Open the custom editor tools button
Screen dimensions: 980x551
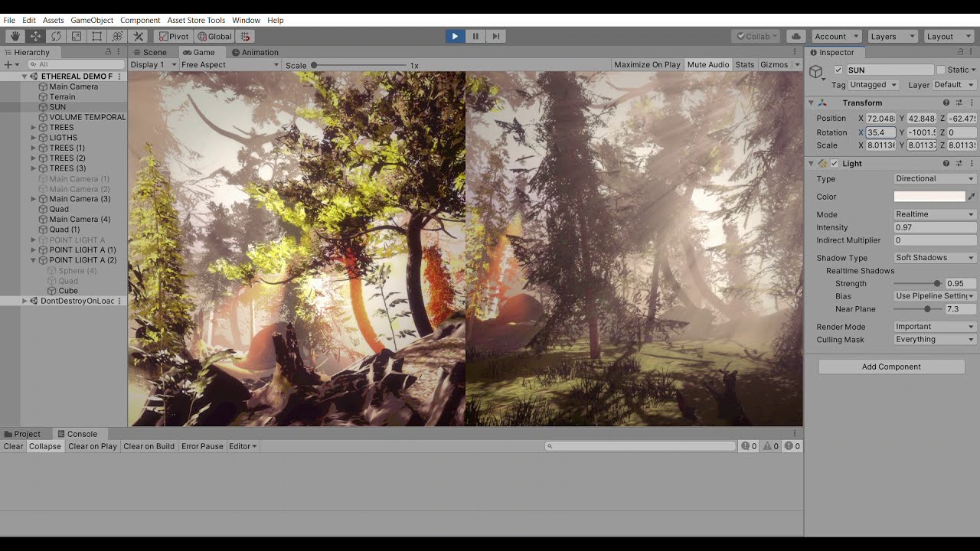click(x=139, y=36)
